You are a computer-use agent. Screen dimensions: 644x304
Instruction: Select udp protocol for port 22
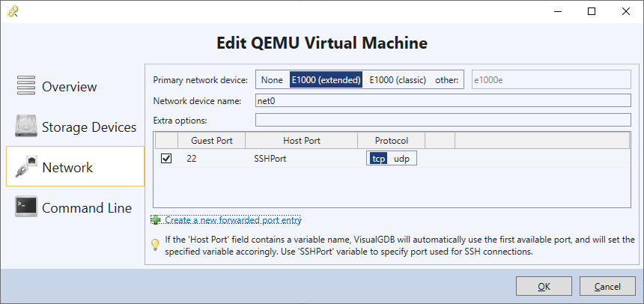401,159
